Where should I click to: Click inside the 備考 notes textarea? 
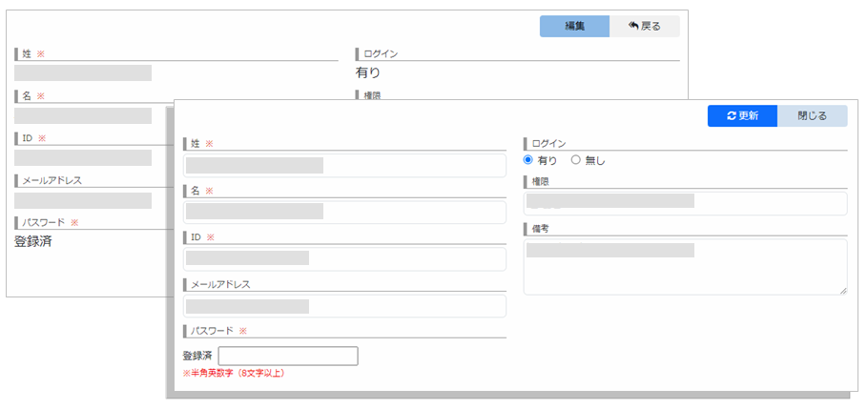click(685, 267)
